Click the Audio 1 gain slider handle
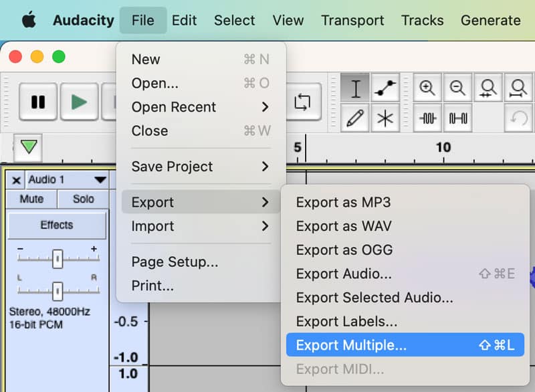The width and height of the screenshot is (535, 392). [58, 259]
